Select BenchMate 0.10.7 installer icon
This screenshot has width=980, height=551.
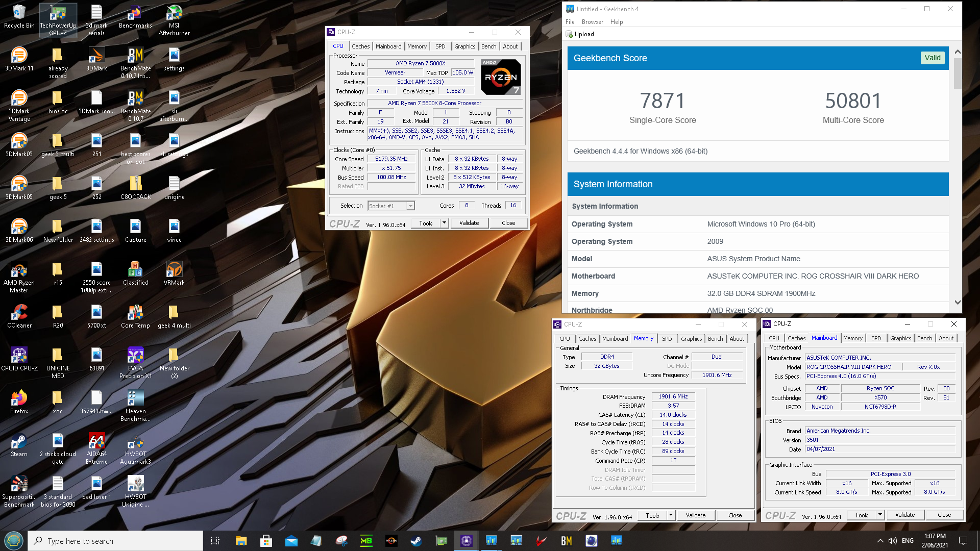pyautogui.click(x=135, y=63)
